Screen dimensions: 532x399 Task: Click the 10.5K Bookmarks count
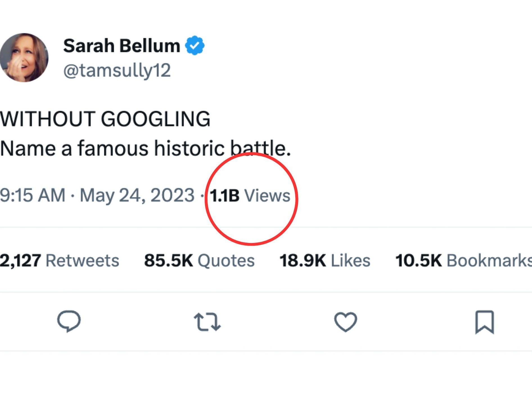(464, 260)
